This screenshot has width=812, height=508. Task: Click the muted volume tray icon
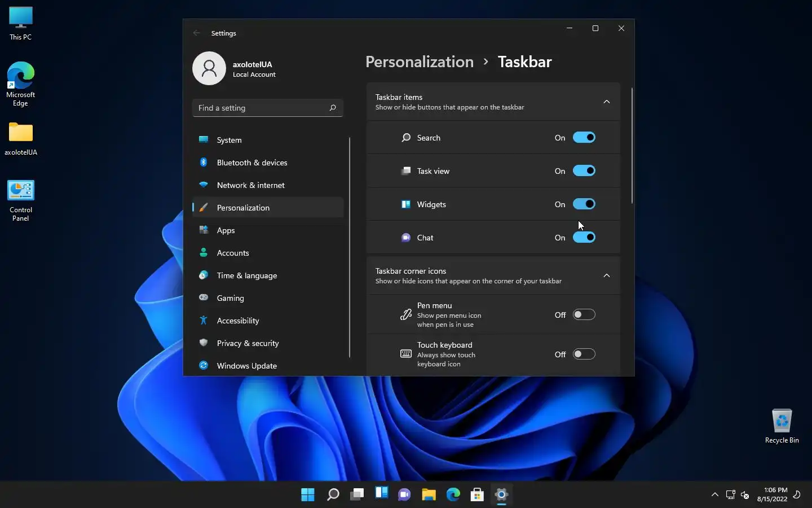(x=745, y=495)
